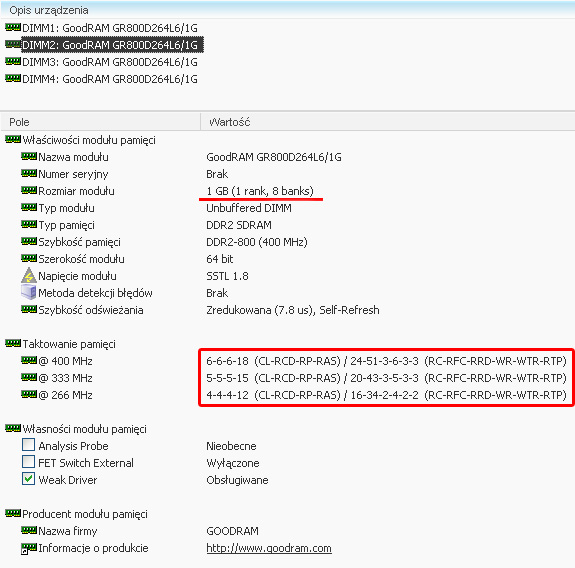This screenshot has height=568, width=575.
Task: Click the Własności modułu pamięci section icon
Action: (x=13, y=428)
